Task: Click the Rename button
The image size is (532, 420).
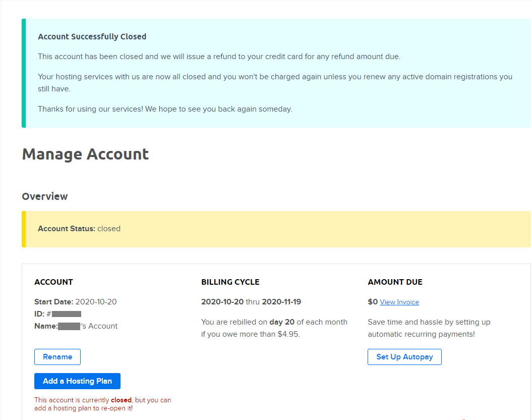Action: tap(57, 357)
